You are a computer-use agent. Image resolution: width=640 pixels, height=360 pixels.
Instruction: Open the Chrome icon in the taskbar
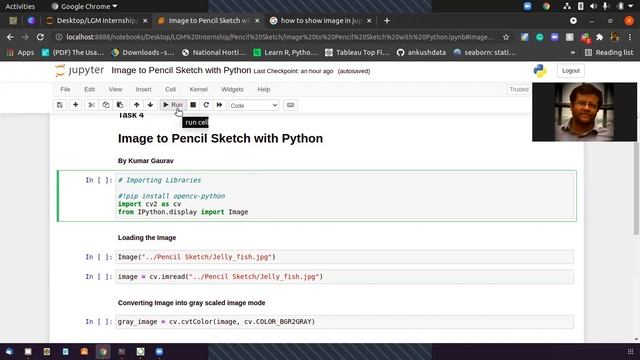click(103, 351)
